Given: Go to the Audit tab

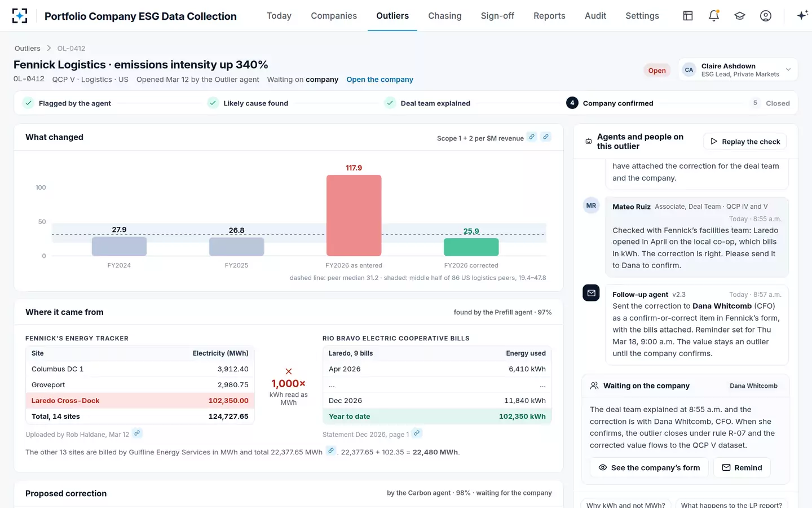Looking at the screenshot, I should click(595, 16).
